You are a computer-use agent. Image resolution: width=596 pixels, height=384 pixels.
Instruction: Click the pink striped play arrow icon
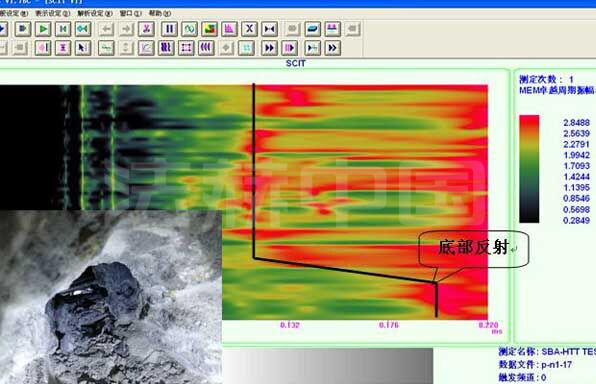(x=289, y=48)
